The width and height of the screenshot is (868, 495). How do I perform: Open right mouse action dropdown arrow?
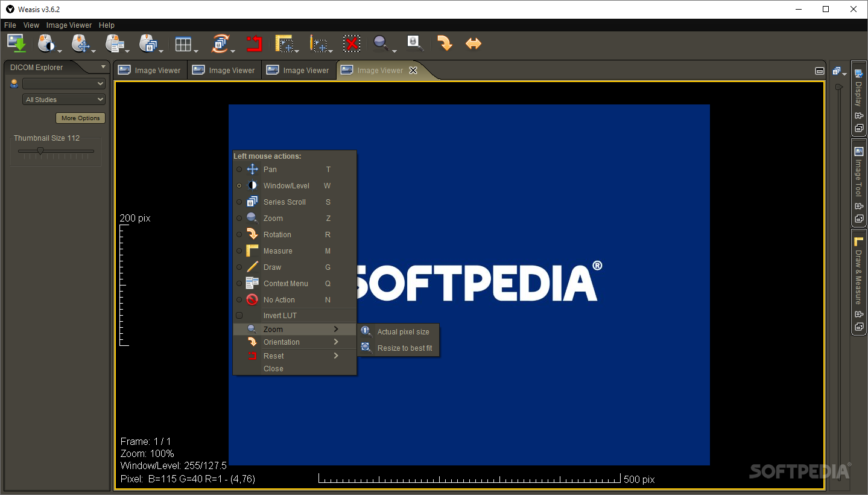pos(128,51)
